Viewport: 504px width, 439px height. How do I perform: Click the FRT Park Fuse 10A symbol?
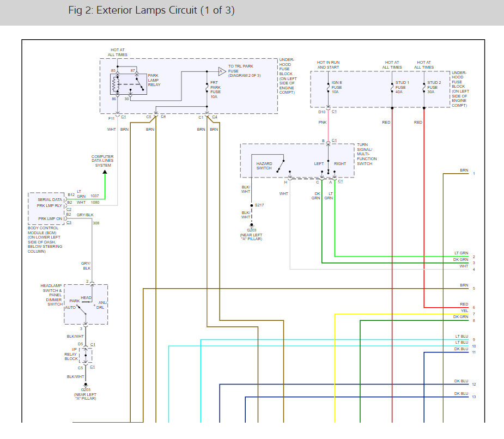tap(207, 88)
